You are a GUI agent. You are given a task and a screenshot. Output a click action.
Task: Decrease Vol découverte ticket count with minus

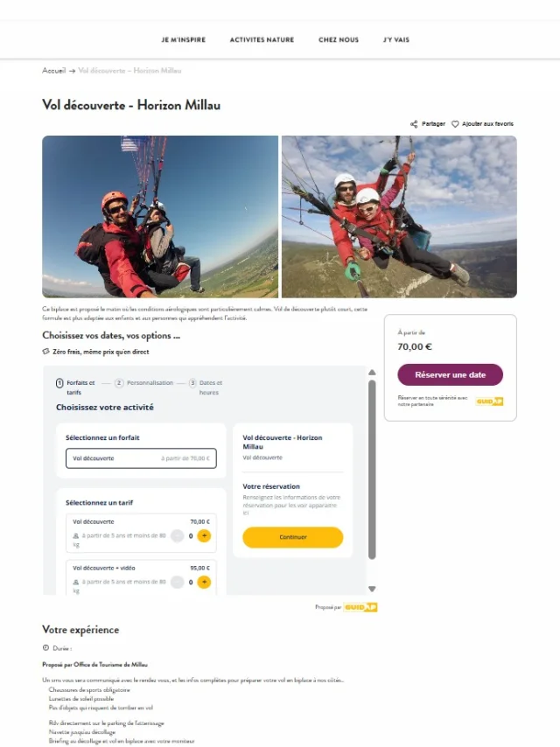(178, 536)
